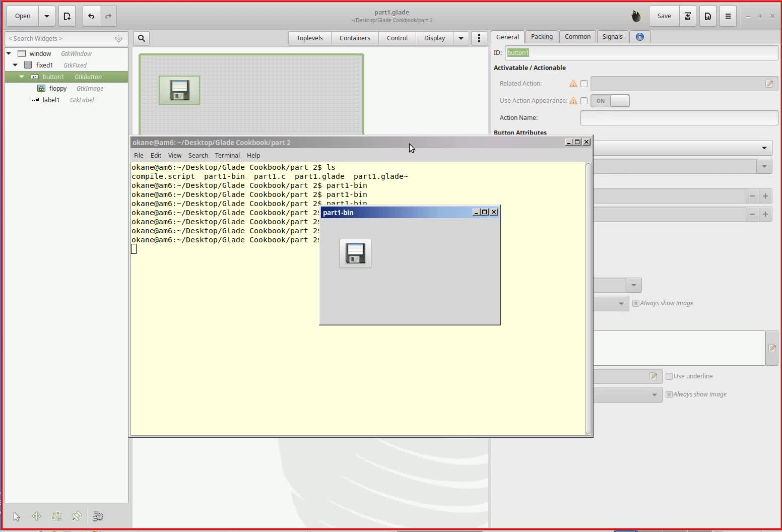Open the Terminal menu in the terminal window
782x532 pixels.
(227, 155)
